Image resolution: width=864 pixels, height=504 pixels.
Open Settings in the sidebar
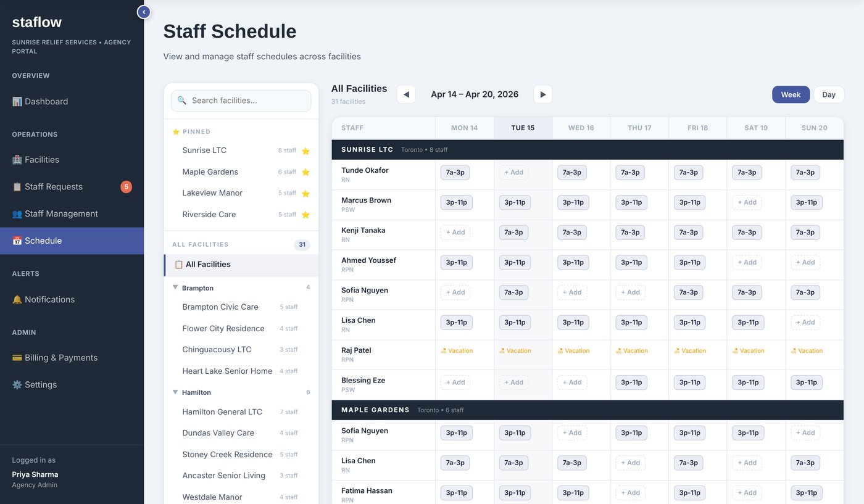(x=72, y=384)
